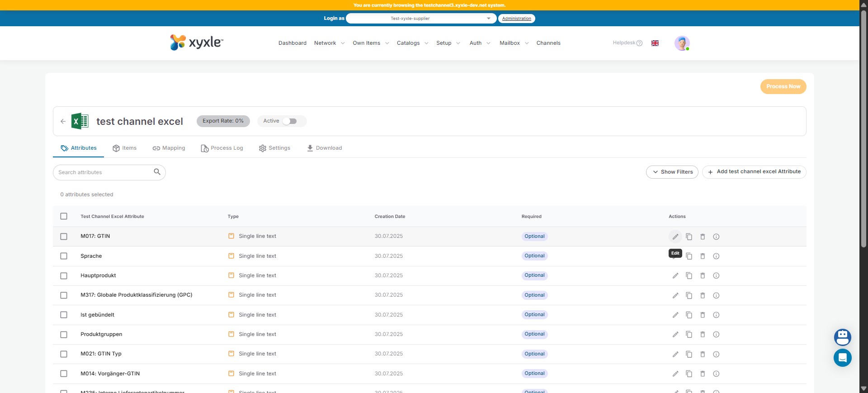Copy the Hauptprodukt attribute row
This screenshot has height=393, width=868.
point(689,276)
